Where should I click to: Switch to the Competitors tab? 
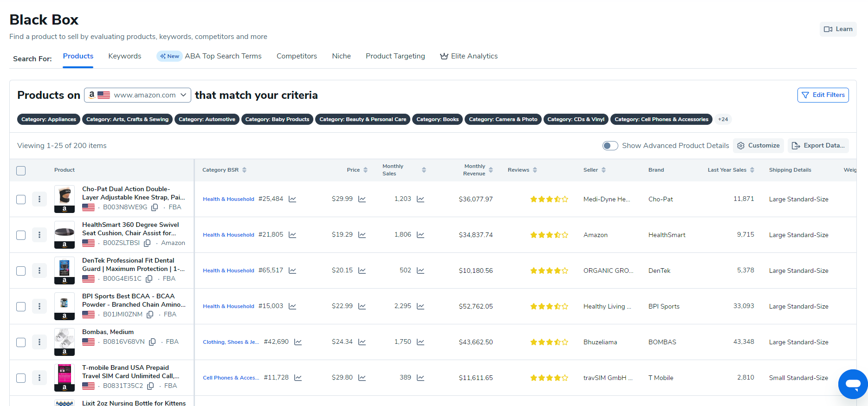click(x=297, y=56)
